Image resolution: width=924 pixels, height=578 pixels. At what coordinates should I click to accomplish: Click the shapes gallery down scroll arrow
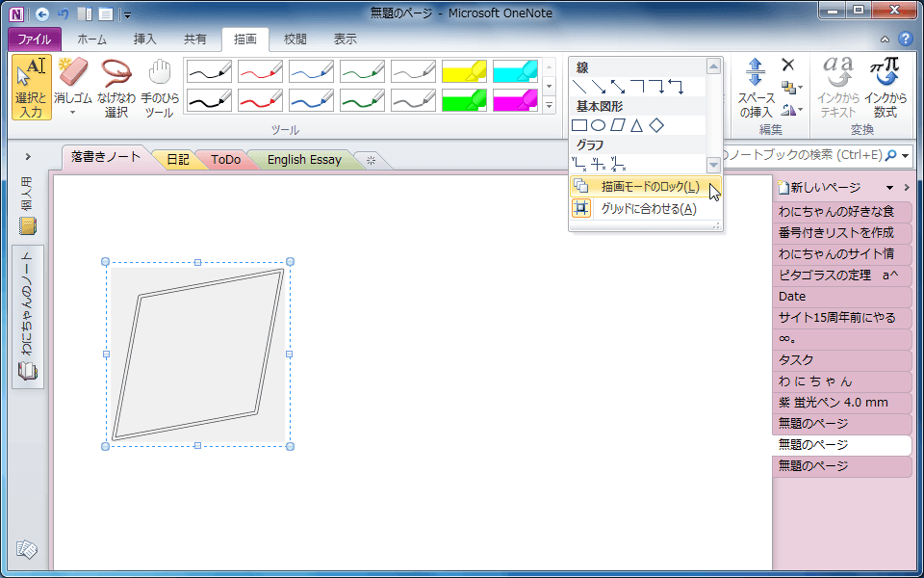(713, 165)
